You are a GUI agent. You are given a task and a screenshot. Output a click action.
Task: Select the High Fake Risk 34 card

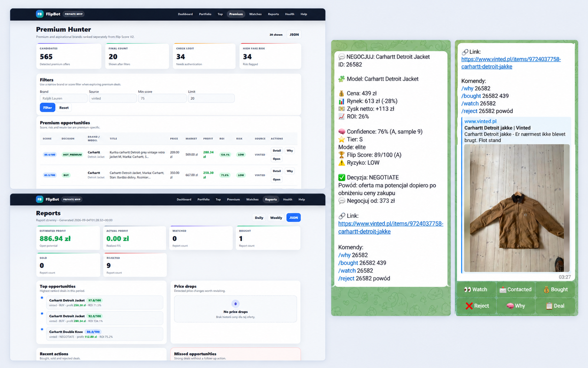[x=270, y=56]
